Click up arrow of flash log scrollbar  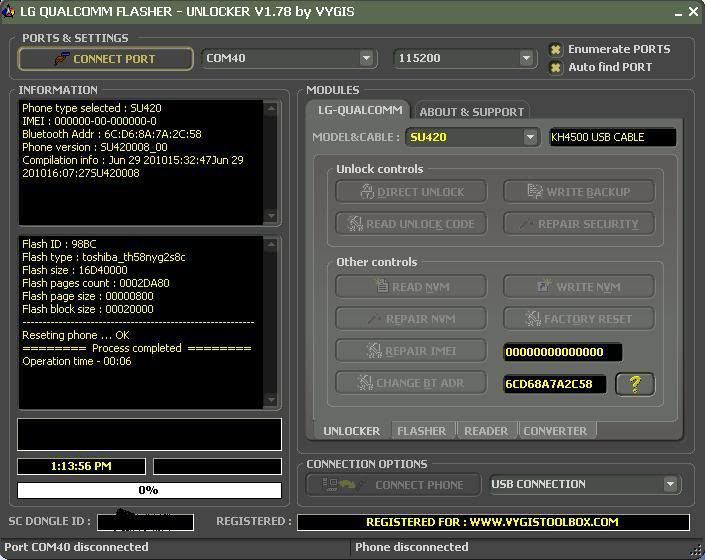(271, 244)
